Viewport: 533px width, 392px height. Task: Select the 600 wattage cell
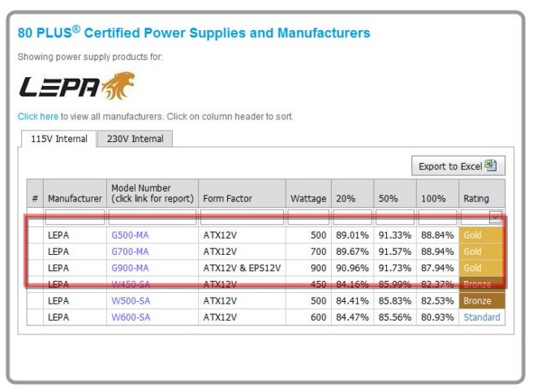[308, 317]
